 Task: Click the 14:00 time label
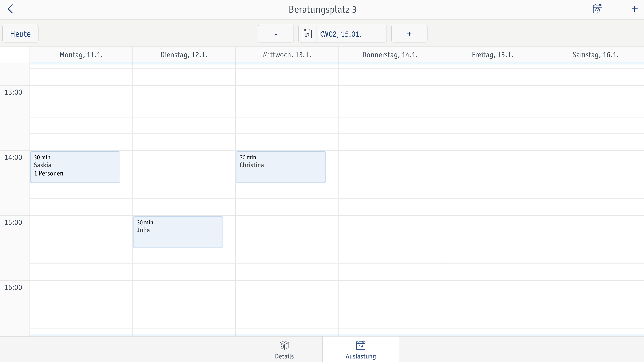click(x=14, y=157)
